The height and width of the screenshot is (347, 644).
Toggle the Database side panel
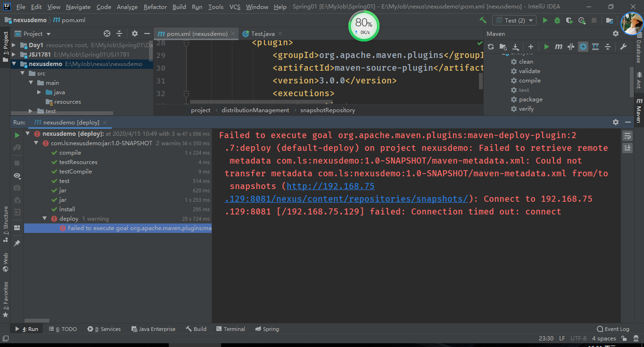click(639, 49)
